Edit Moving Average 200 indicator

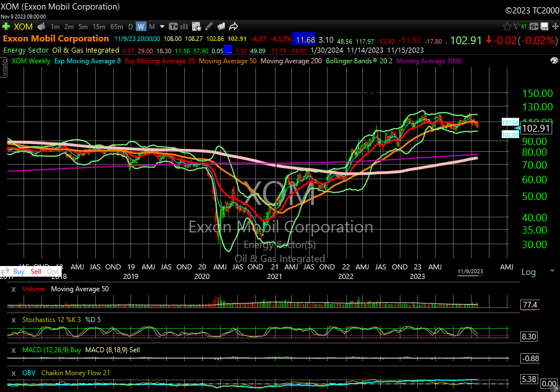(291, 61)
